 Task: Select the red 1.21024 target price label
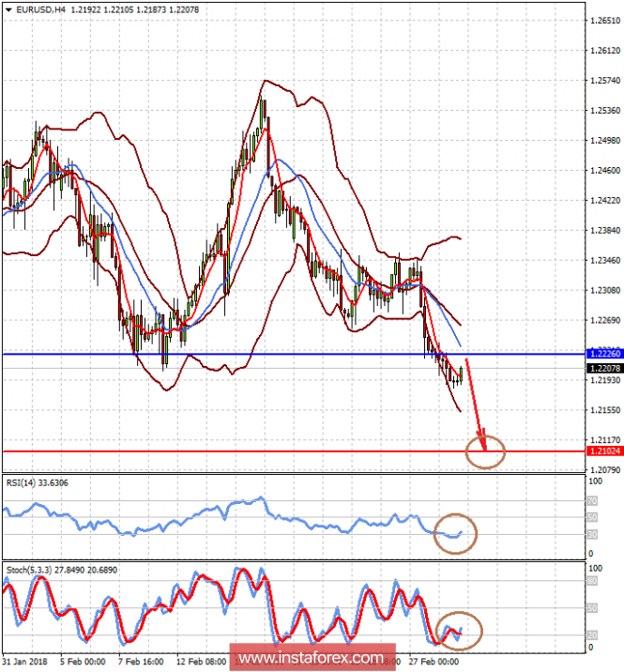(x=604, y=451)
